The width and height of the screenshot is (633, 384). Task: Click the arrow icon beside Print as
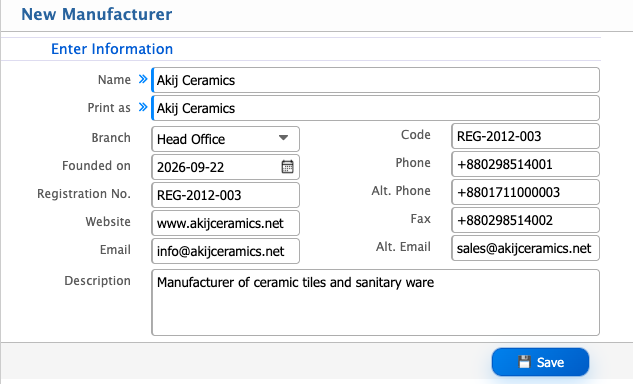143,107
